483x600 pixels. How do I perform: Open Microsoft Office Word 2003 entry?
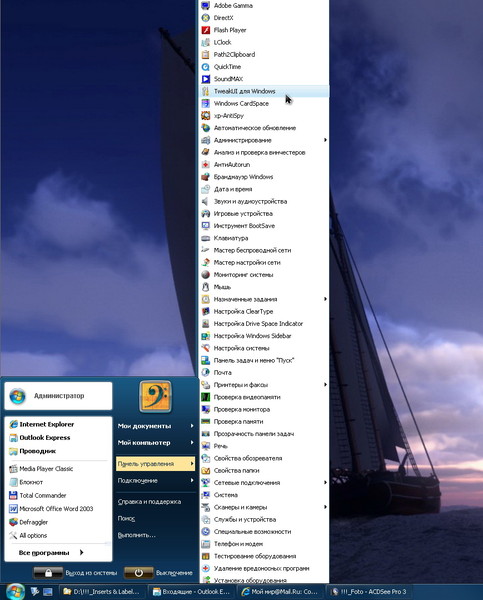[58, 509]
